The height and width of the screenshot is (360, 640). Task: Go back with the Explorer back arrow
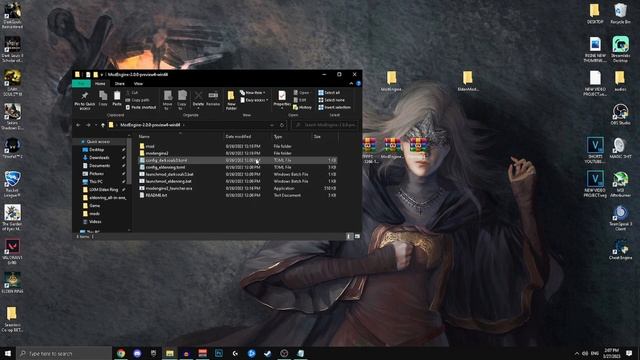tap(78, 125)
